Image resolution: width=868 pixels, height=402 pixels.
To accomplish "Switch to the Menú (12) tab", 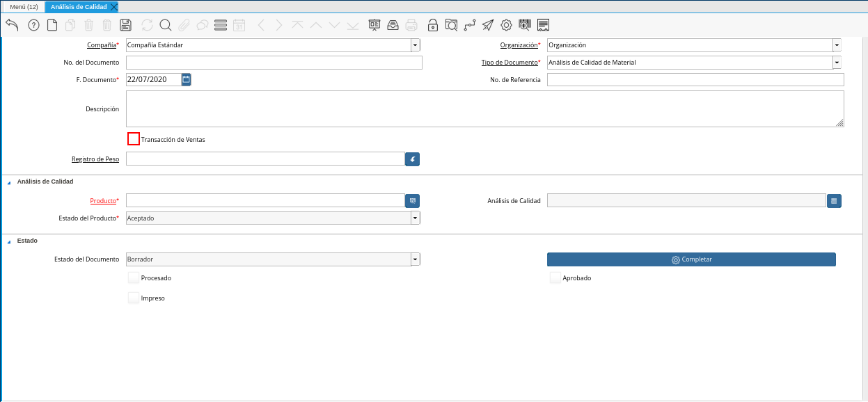I will point(24,6).
